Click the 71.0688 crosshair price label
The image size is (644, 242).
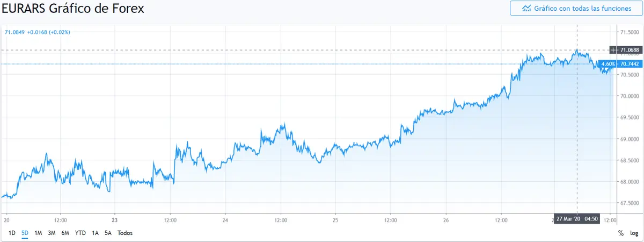pos(630,50)
